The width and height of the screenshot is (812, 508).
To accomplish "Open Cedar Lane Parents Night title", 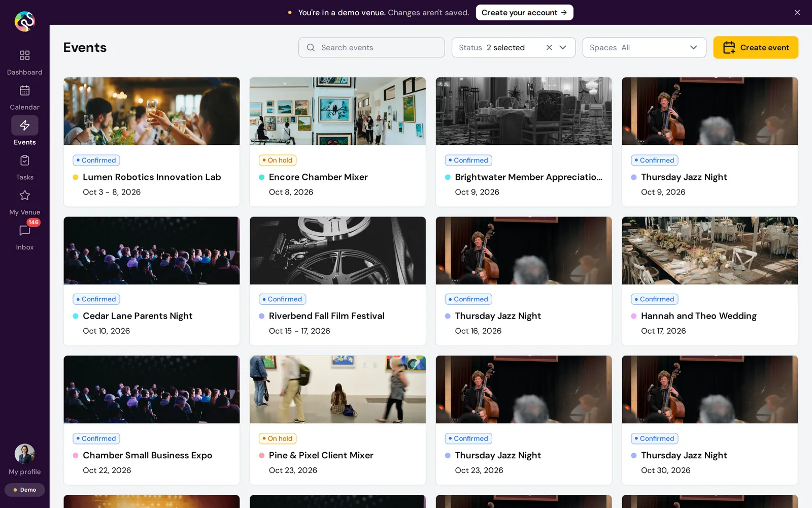I will point(138,316).
